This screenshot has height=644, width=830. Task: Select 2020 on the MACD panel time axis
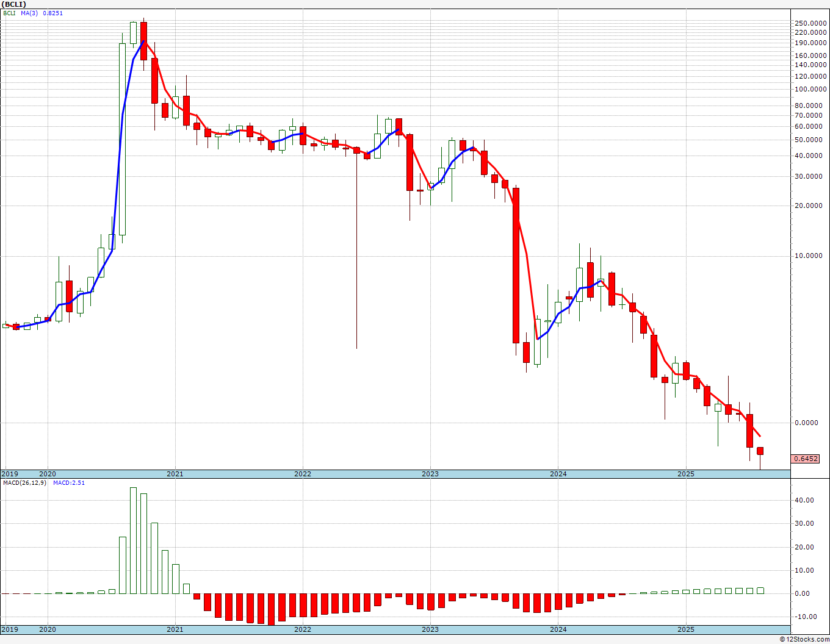[48, 629]
